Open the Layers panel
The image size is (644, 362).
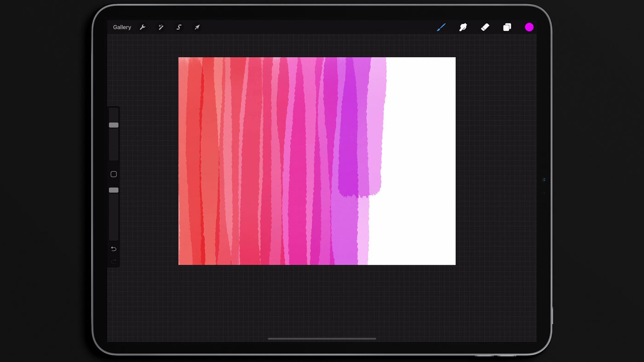click(x=507, y=27)
